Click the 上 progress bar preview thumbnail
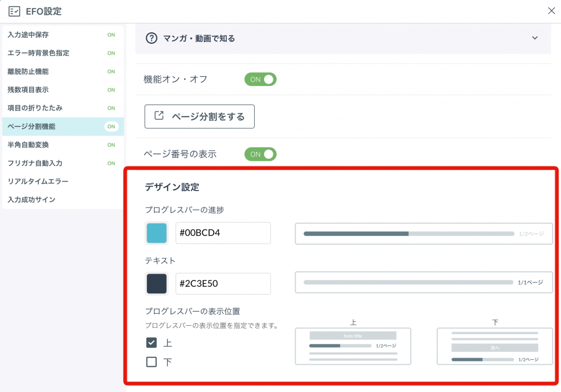Viewport: 561px width, 392px height. pos(353,346)
